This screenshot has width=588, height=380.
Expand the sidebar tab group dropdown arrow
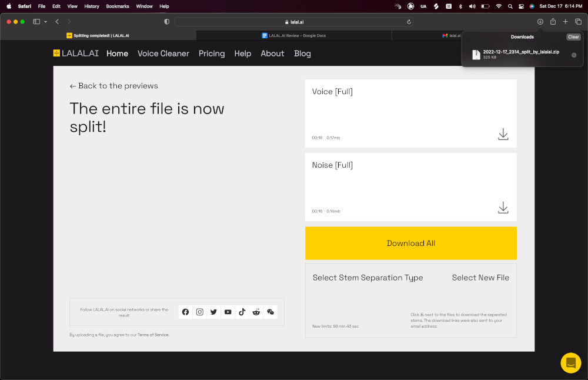45,22
